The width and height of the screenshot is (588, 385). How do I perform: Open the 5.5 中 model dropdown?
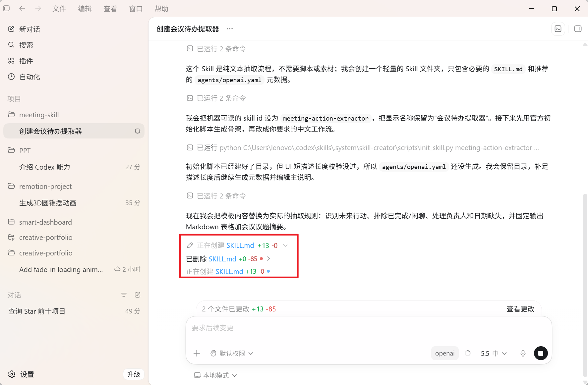494,354
